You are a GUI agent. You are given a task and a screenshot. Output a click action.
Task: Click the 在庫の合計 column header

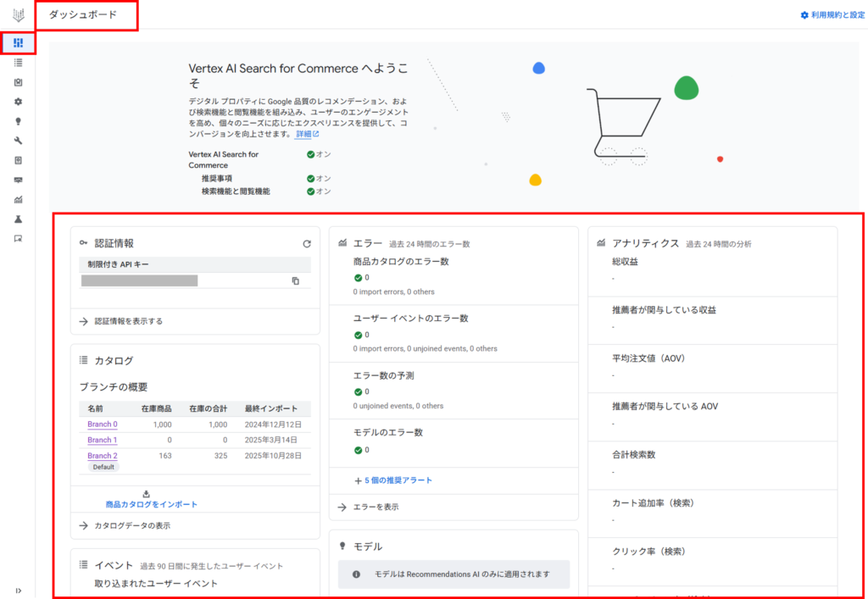[209, 408]
